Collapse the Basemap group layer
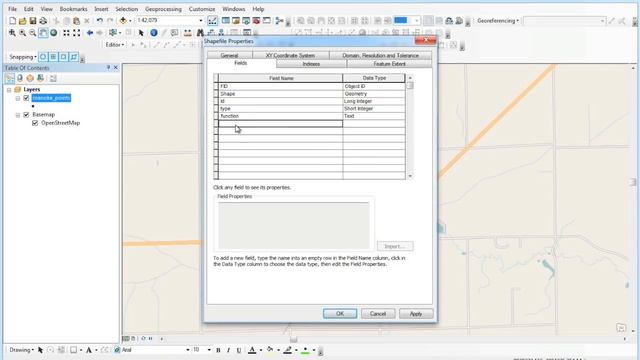The image size is (640, 360). pyautogui.click(x=18, y=115)
